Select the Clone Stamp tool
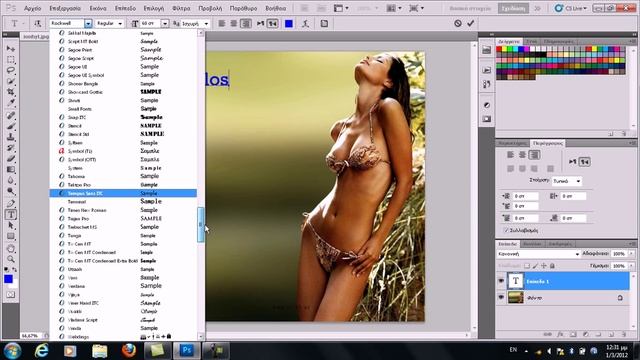 point(11,137)
